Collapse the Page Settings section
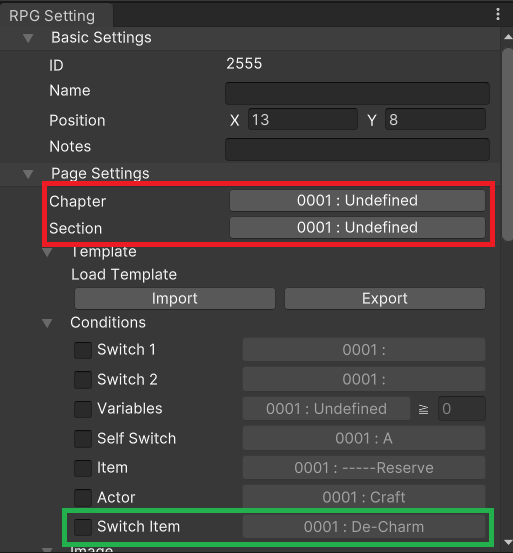 [28, 174]
